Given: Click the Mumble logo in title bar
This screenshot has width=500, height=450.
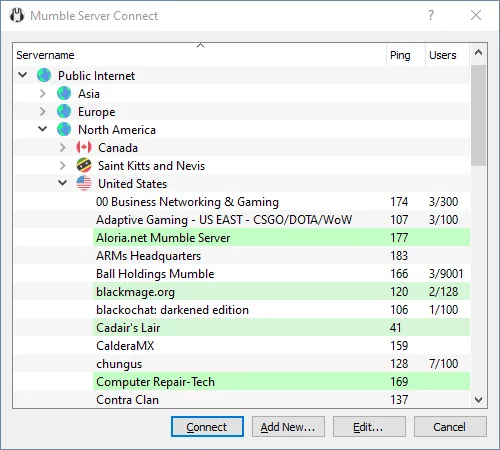Looking at the screenshot, I should (x=17, y=15).
